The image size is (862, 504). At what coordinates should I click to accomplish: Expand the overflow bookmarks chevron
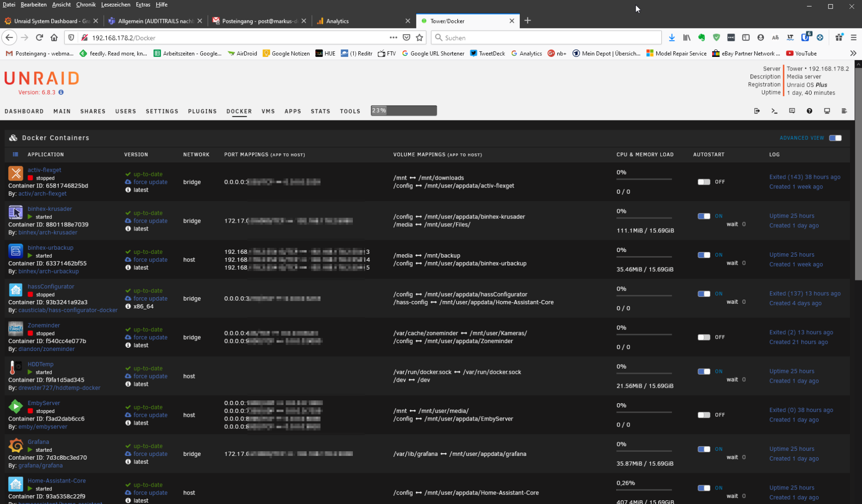coord(853,53)
